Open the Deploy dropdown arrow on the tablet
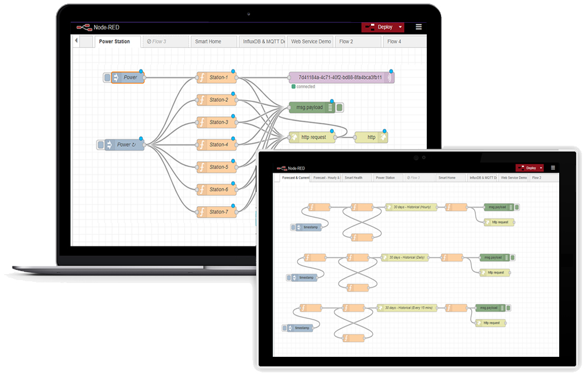The image size is (588, 376). [x=541, y=168]
